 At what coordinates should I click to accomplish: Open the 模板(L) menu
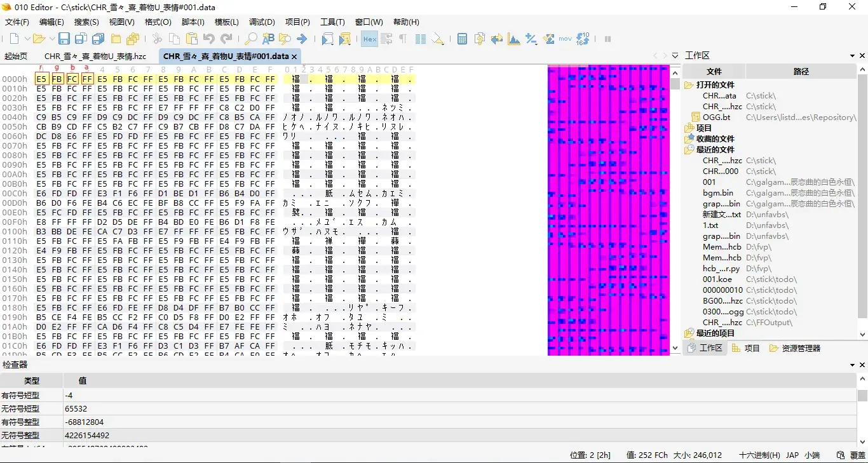(226, 22)
